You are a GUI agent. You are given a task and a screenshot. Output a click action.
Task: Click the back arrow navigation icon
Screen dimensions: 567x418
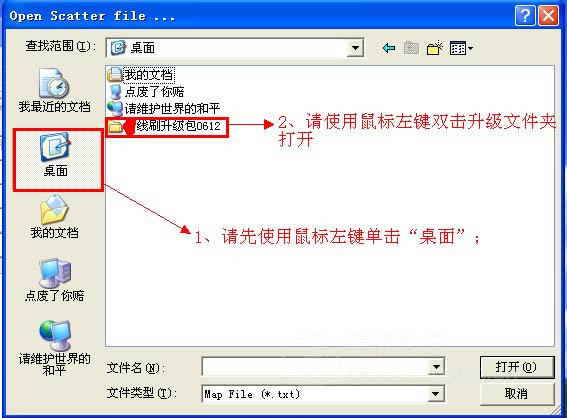[389, 48]
